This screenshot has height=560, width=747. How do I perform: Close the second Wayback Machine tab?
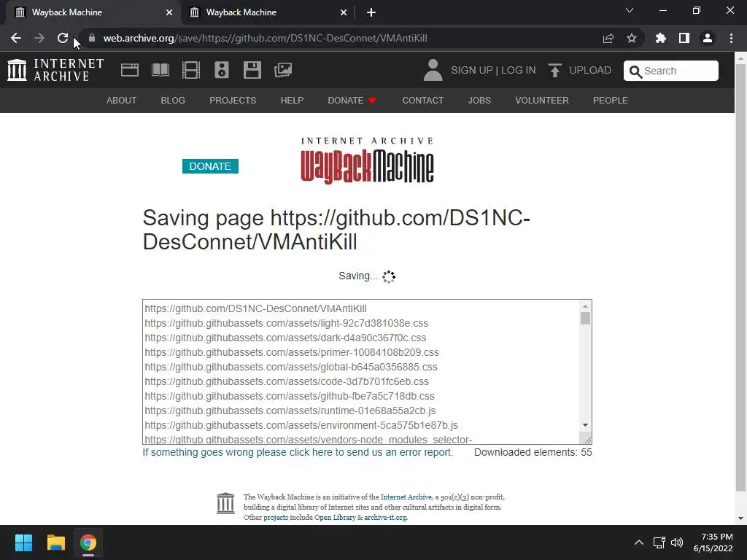click(344, 12)
